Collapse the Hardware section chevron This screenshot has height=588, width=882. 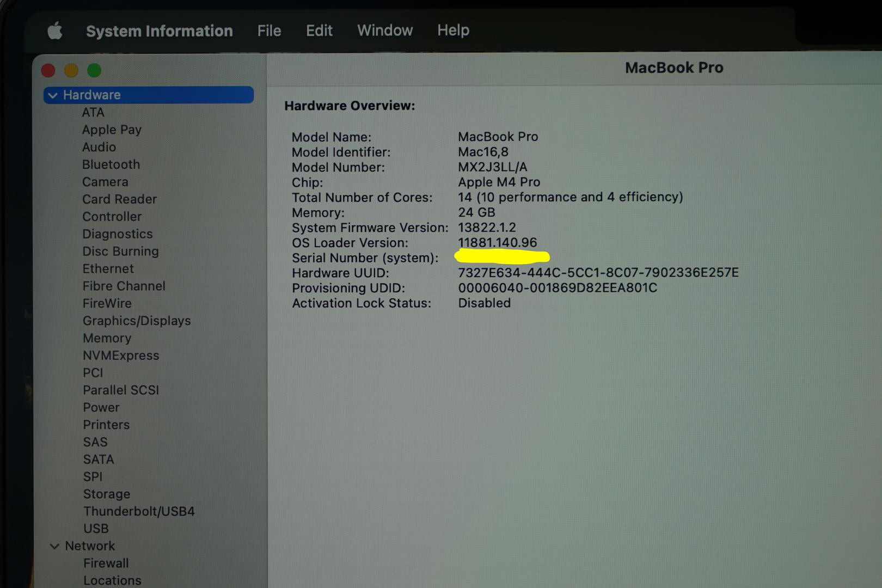click(x=53, y=95)
